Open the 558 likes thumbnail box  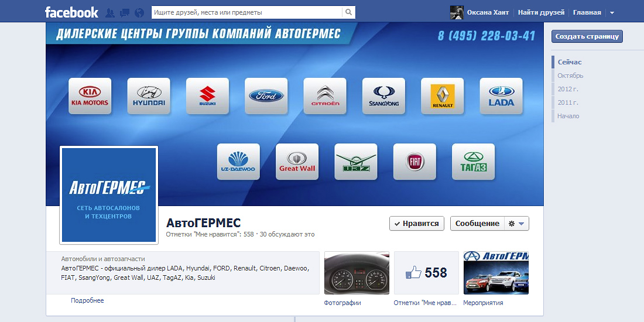tap(426, 273)
